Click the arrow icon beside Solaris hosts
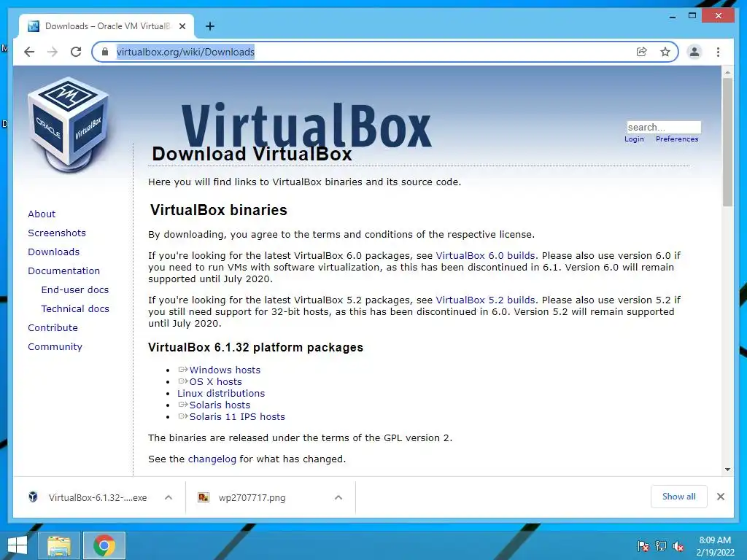The image size is (747, 560). [183, 405]
